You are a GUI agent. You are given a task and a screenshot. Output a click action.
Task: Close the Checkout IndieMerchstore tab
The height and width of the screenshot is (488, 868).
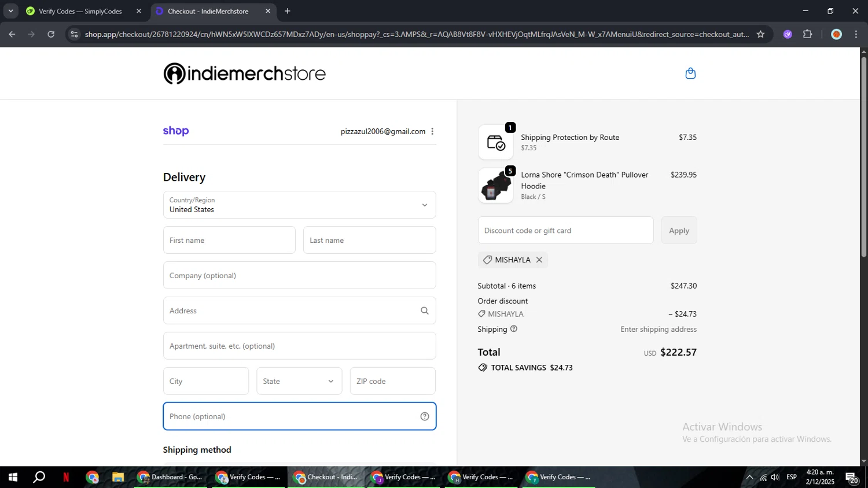pyautogui.click(x=268, y=11)
